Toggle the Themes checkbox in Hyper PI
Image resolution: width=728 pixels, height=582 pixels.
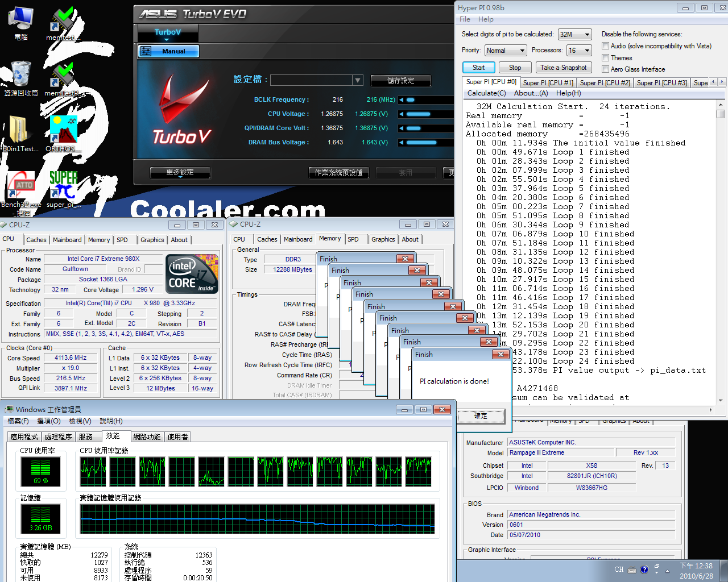click(x=605, y=58)
